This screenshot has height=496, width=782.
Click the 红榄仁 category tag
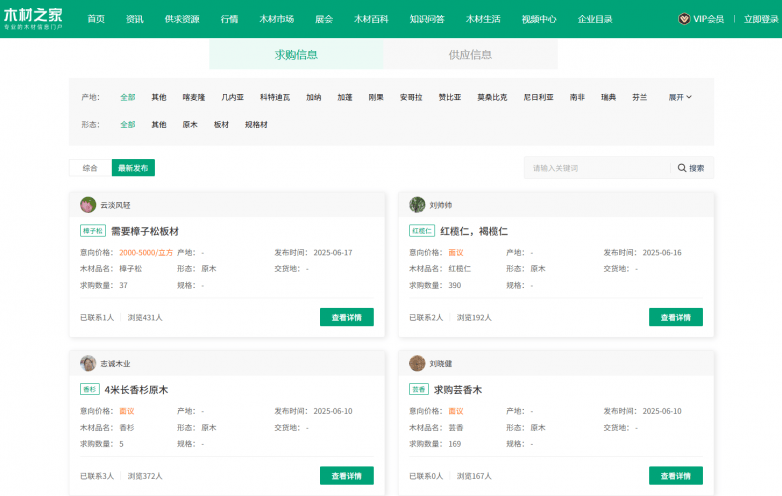click(x=422, y=231)
